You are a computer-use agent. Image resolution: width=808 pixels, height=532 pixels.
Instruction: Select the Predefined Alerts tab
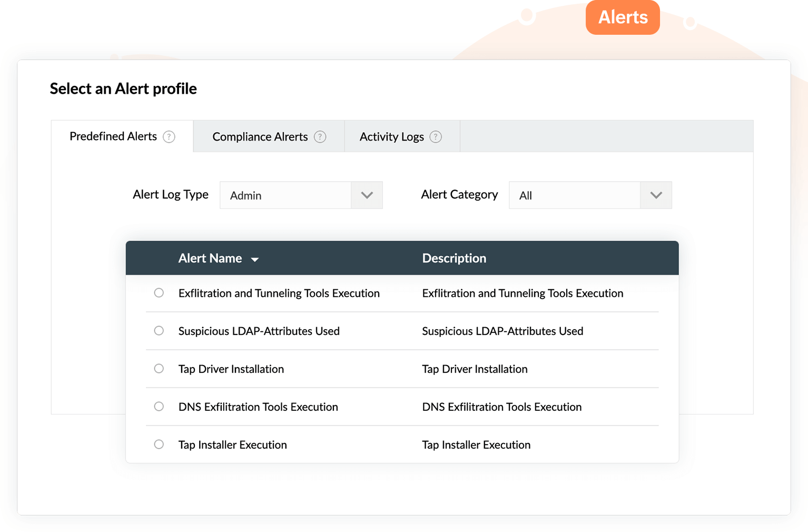click(x=113, y=136)
